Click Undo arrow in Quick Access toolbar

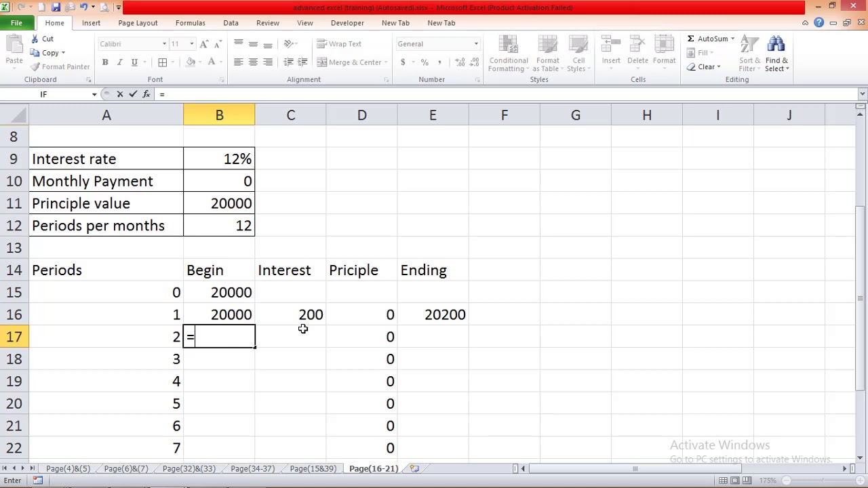pyautogui.click(x=84, y=7)
